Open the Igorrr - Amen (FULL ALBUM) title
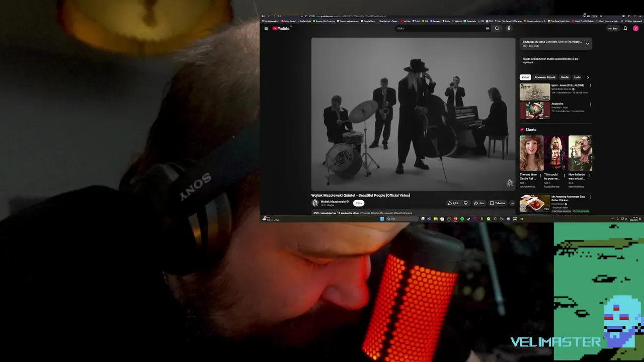Image resolution: width=644 pixels, height=362 pixels. tap(568, 85)
